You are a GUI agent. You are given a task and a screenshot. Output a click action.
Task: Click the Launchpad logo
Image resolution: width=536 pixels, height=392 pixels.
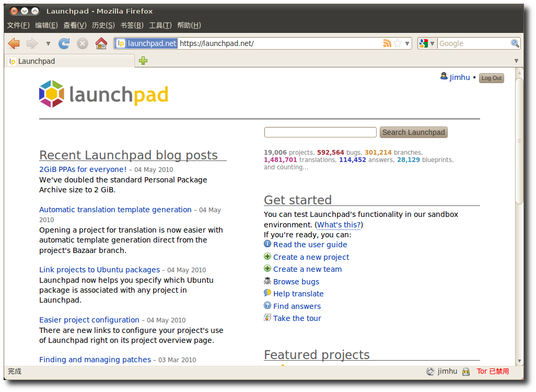pos(103,94)
